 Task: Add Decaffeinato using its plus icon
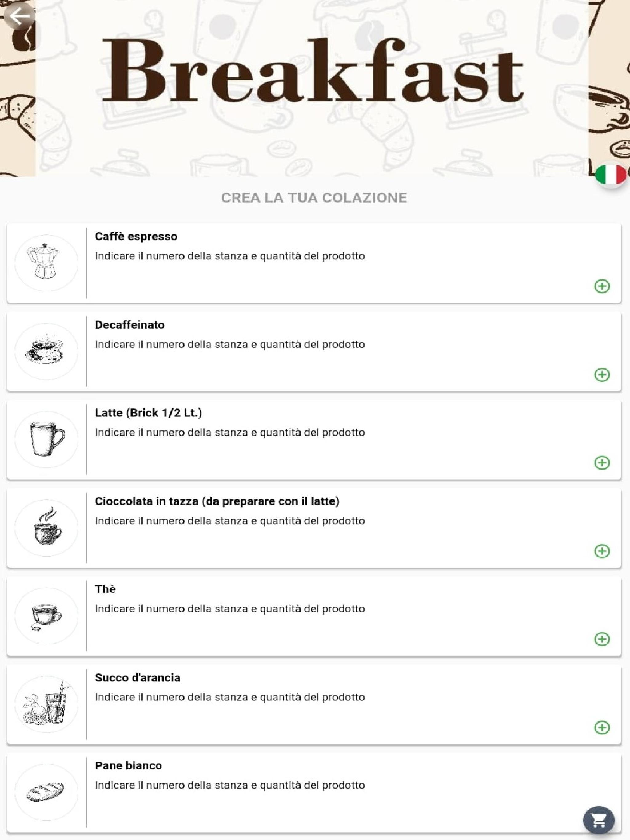click(602, 374)
